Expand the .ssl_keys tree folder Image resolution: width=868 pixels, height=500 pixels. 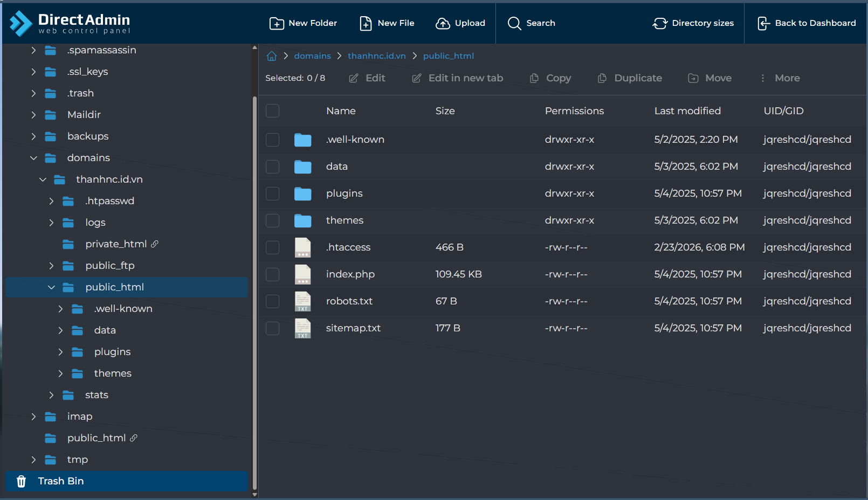pos(33,72)
